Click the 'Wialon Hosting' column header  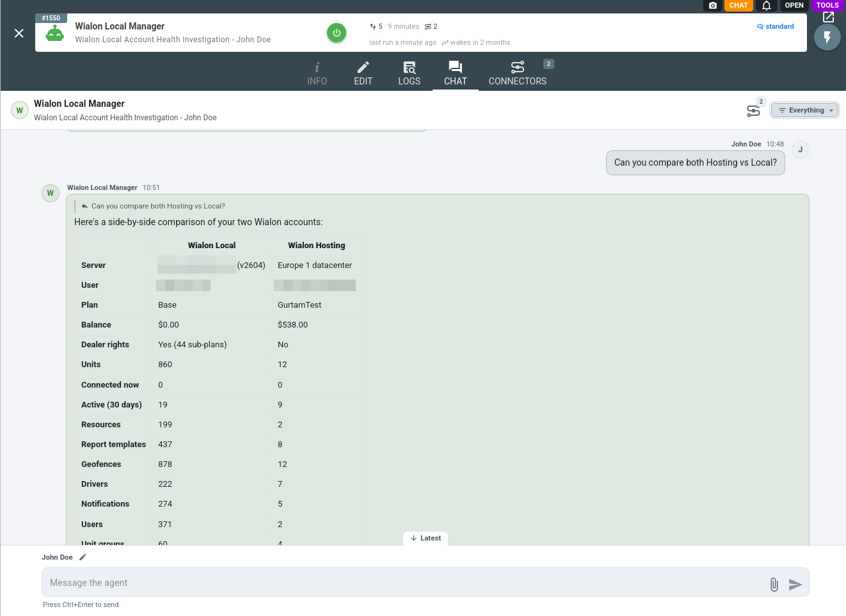[x=317, y=245]
